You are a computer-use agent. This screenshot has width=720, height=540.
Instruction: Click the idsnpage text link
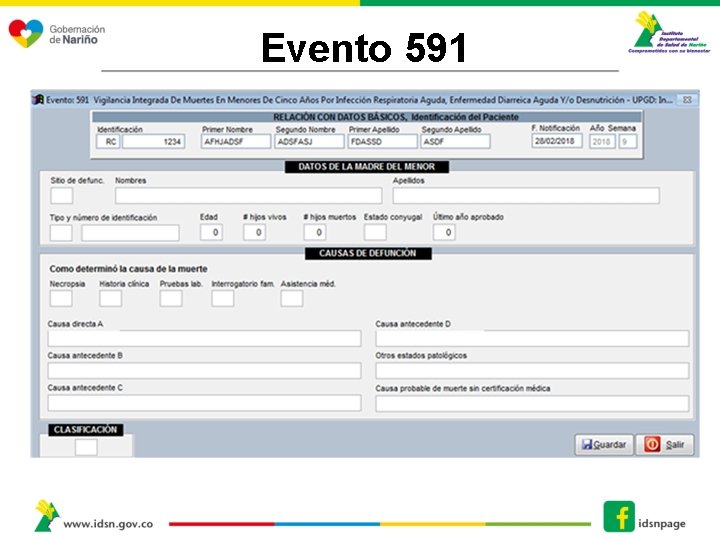pyautogui.click(x=662, y=523)
